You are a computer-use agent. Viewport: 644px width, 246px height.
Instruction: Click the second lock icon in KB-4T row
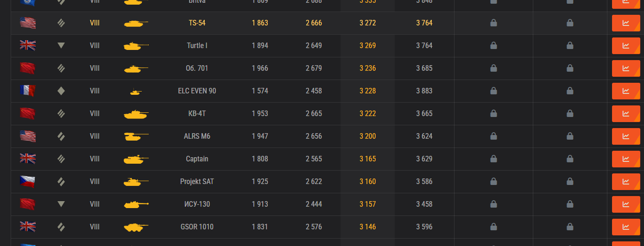click(x=570, y=113)
